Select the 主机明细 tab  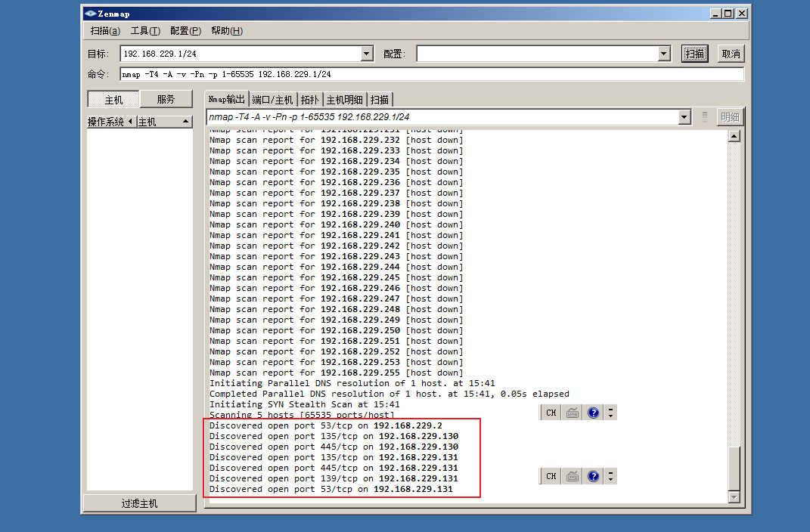[x=345, y=100]
